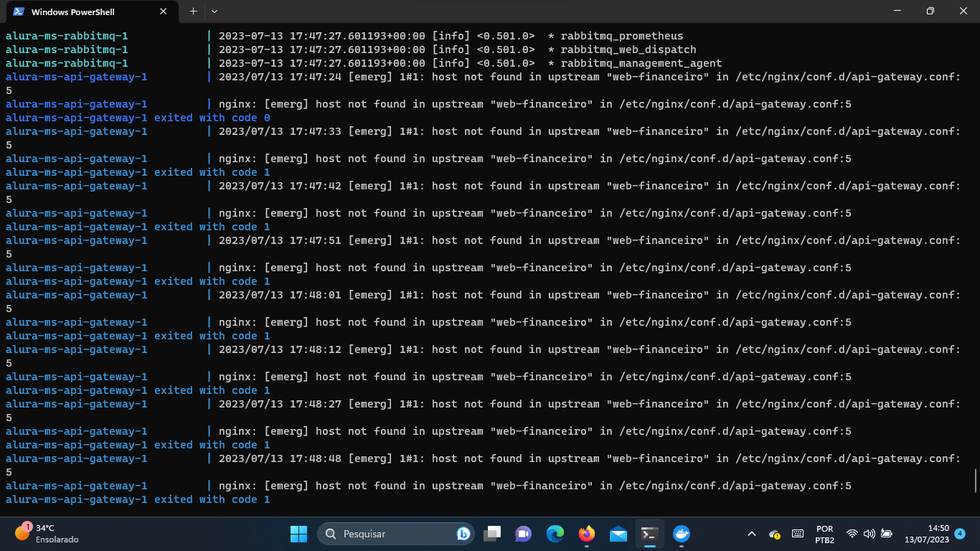
Task: Click the log timestamp 17:48:27
Action: (x=316, y=404)
